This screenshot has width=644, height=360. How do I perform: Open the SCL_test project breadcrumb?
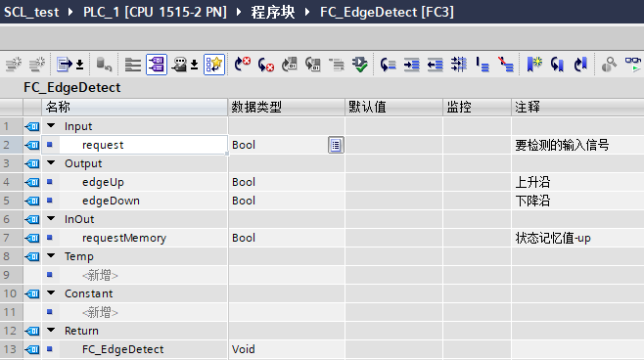coord(31,12)
